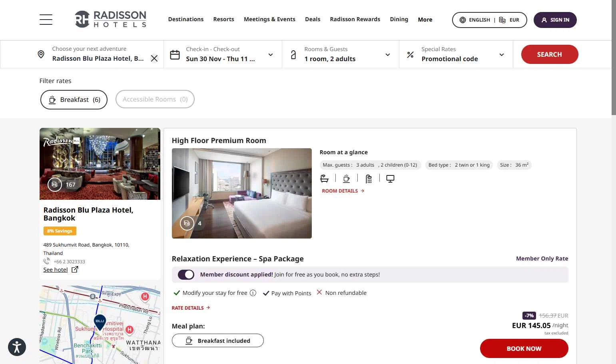Click BOOK NOW button
The image size is (616, 364).
pyautogui.click(x=524, y=348)
